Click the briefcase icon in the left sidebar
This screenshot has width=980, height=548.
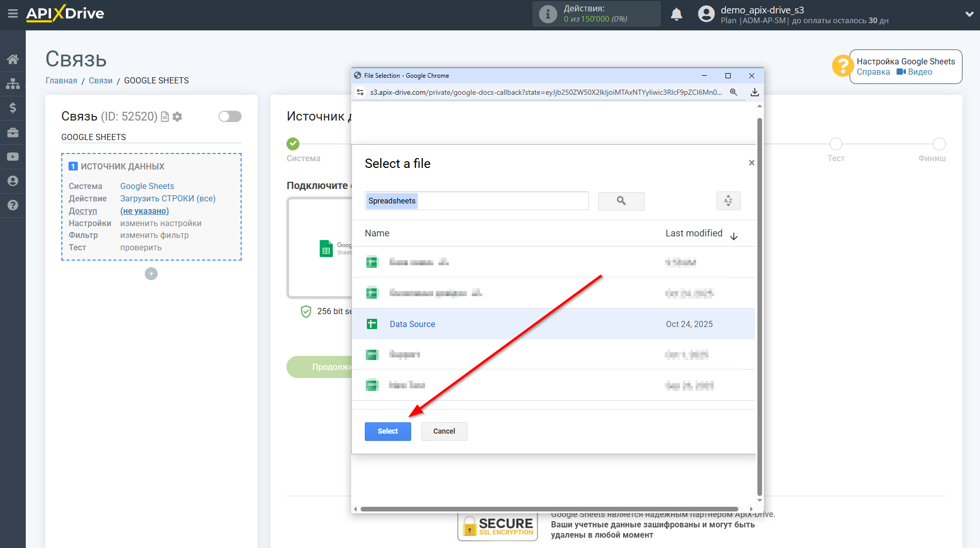point(13,132)
